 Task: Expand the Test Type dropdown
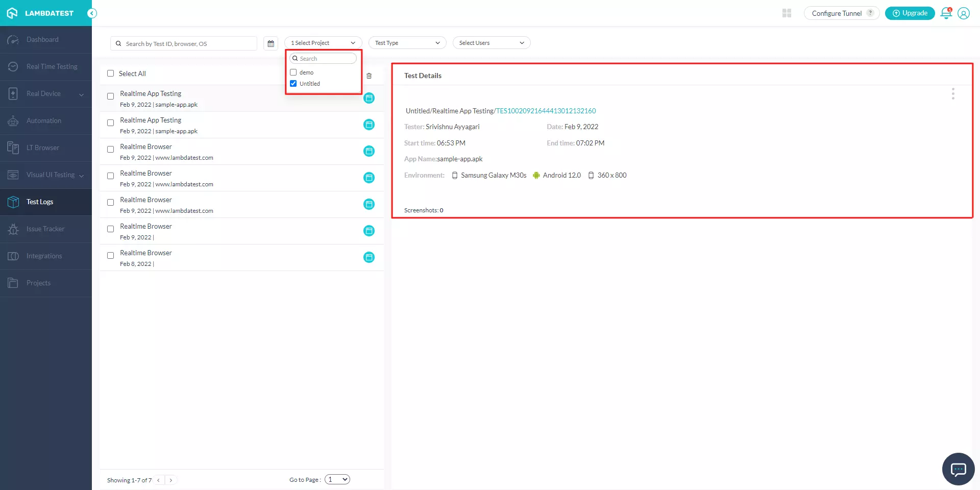[407, 43]
